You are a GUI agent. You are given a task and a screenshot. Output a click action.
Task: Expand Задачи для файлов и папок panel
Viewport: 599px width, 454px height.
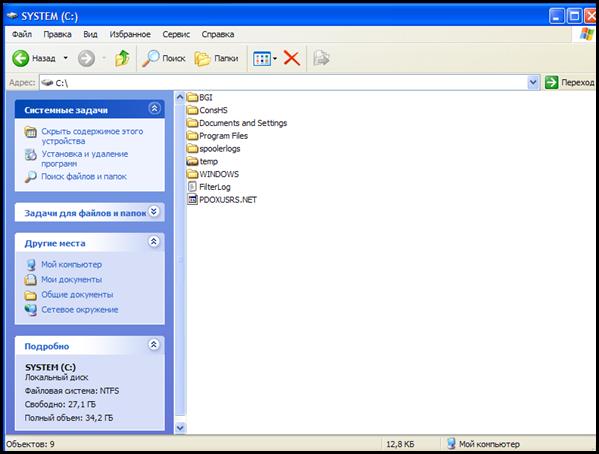[x=154, y=211]
